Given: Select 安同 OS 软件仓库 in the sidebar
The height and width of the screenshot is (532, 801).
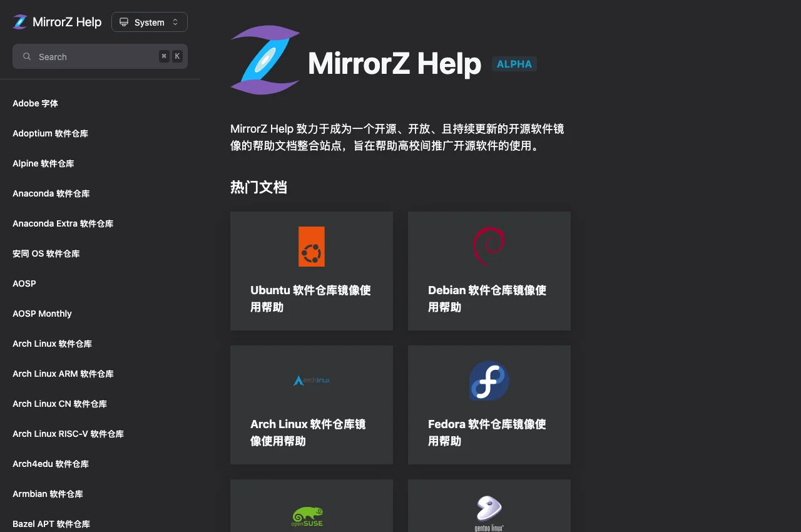Looking at the screenshot, I should [x=46, y=253].
